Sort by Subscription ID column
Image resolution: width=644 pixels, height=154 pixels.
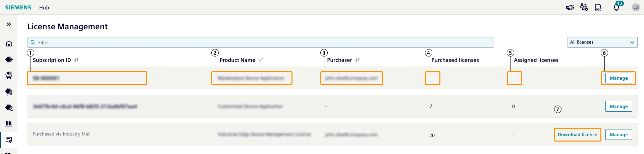point(76,60)
